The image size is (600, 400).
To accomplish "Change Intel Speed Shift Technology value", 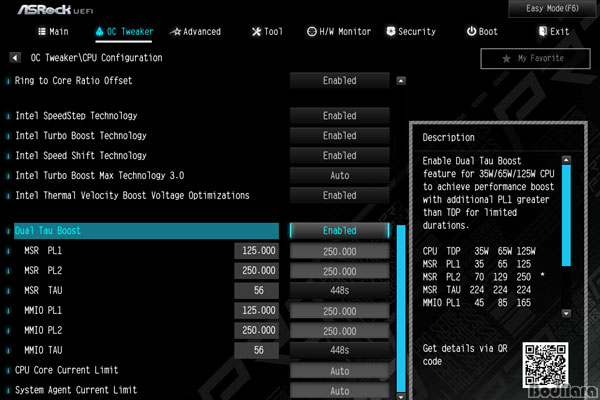I will (x=339, y=156).
